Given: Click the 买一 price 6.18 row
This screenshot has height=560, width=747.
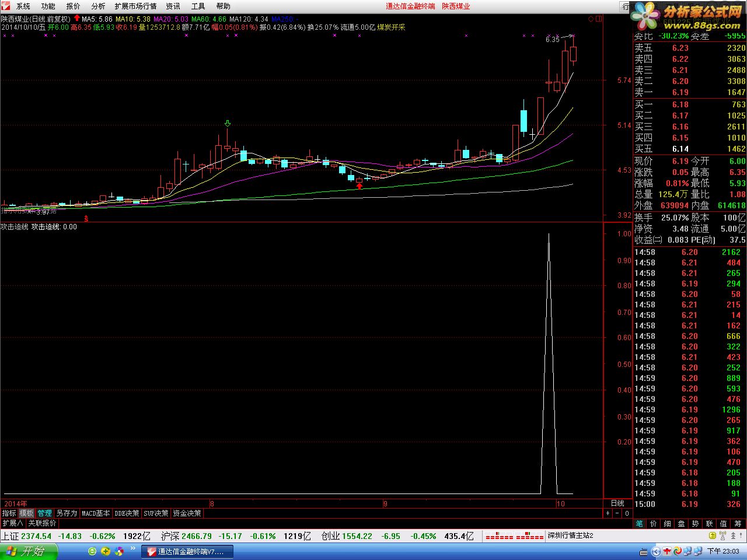Looking at the screenshot, I should (690, 105).
